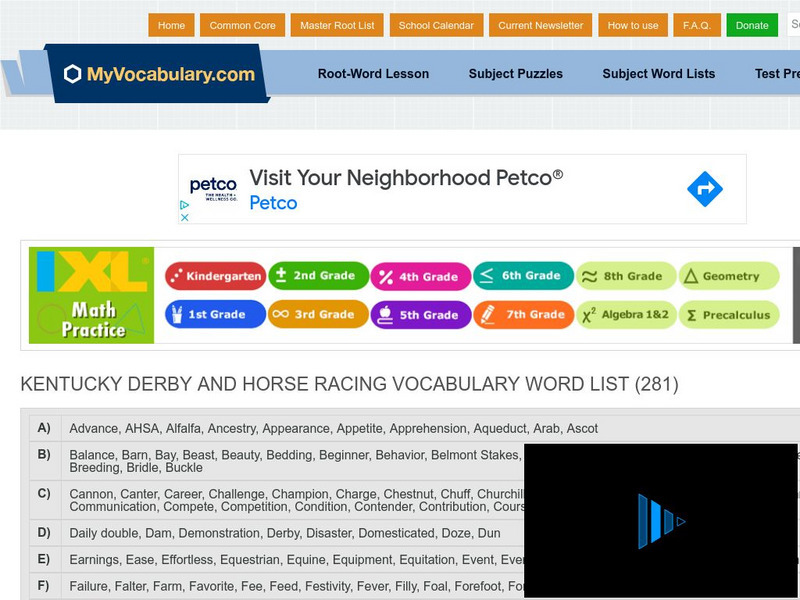
Task: Click the C) row label
Action: 44,494
